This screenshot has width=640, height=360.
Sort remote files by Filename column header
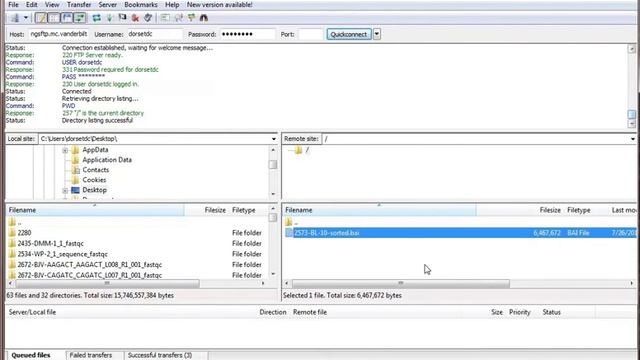click(379, 210)
